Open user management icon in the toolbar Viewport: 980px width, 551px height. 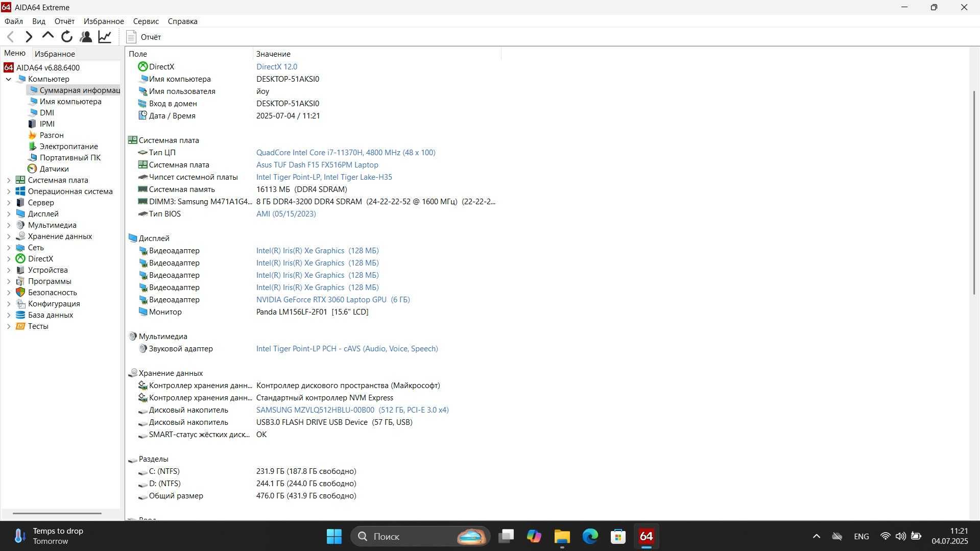(x=86, y=37)
